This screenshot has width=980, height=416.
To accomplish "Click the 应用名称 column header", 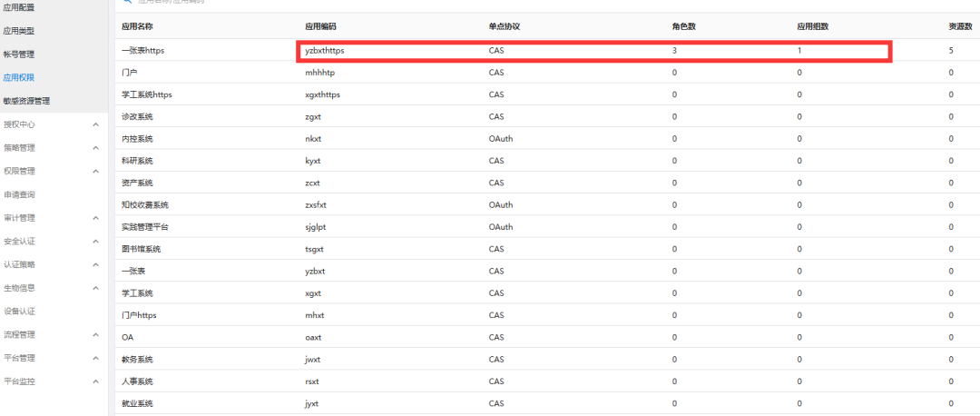I will pos(138,27).
